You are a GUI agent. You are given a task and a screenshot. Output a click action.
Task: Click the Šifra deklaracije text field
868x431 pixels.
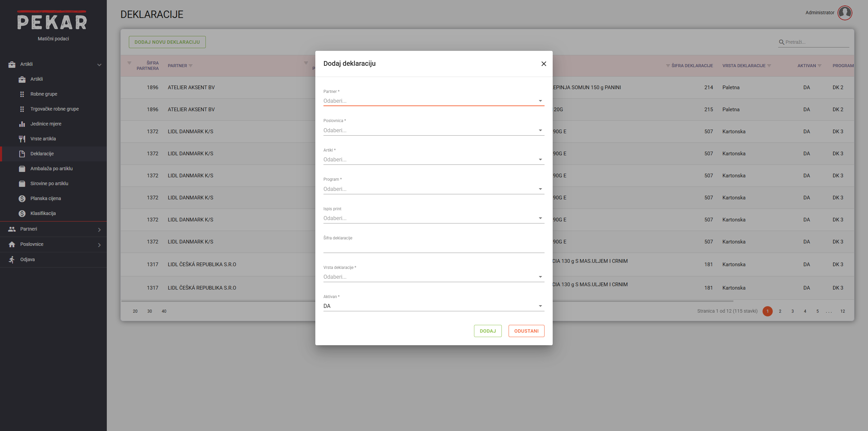pyautogui.click(x=433, y=248)
